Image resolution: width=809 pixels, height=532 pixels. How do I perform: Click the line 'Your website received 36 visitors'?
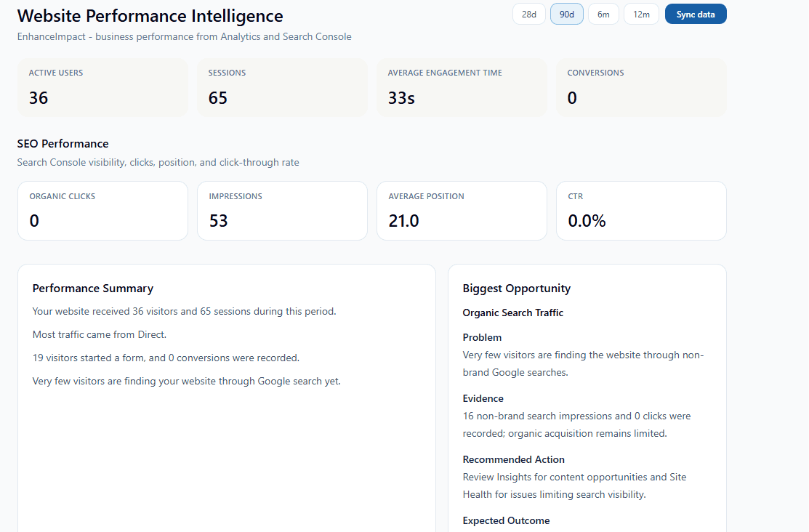point(184,311)
